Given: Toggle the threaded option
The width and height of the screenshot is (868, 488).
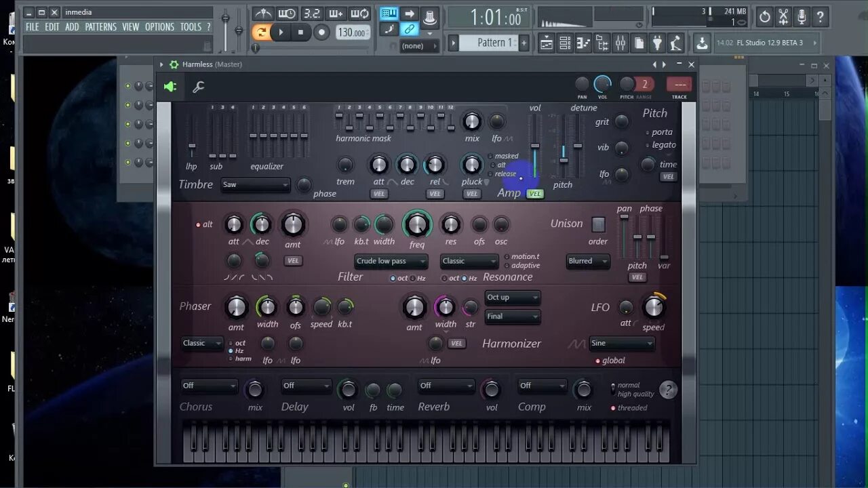Looking at the screenshot, I should (629, 408).
